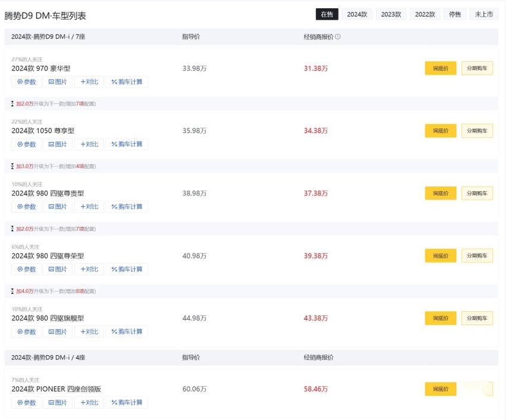The width and height of the screenshot is (506, 420).
Task: Click dealer price 43.38万
Action: [x=315, y=318]
